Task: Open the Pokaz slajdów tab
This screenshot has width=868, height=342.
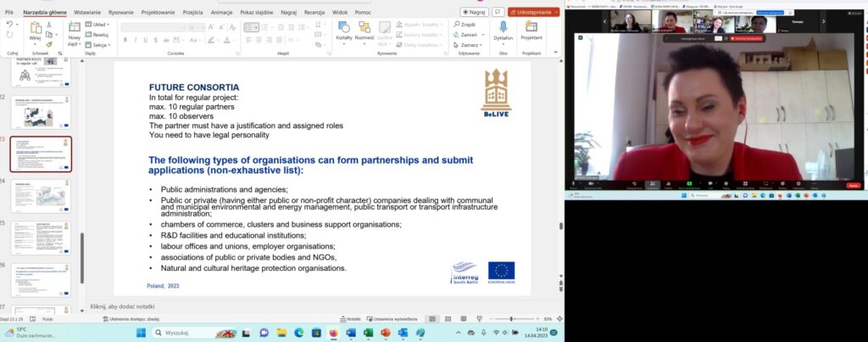Action: click(x=258, y=12)
